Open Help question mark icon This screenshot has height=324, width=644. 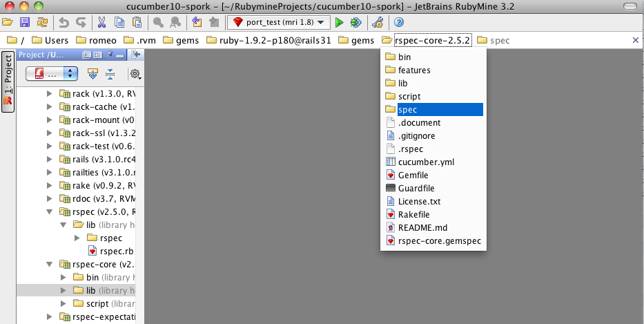coord(399,22)
